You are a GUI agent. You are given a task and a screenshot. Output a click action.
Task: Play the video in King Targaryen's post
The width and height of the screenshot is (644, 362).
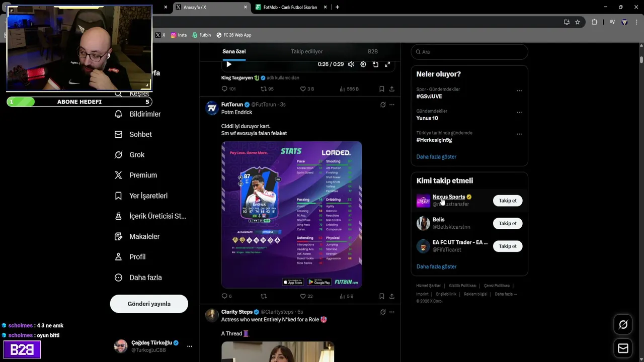click(229, 64)
